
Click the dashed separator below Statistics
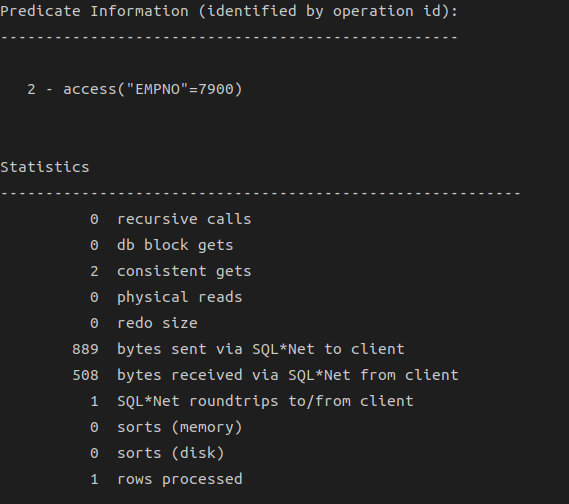(x=261, y=193)
